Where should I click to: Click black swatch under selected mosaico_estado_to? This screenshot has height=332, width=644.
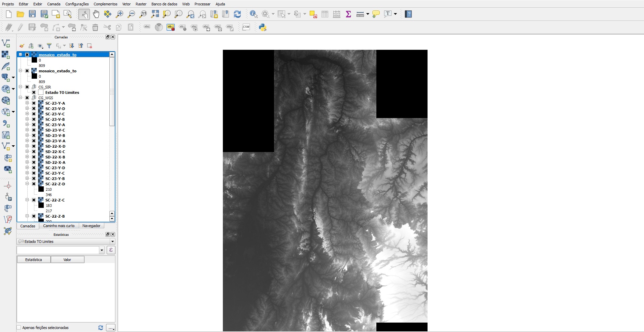coord(34,60)
